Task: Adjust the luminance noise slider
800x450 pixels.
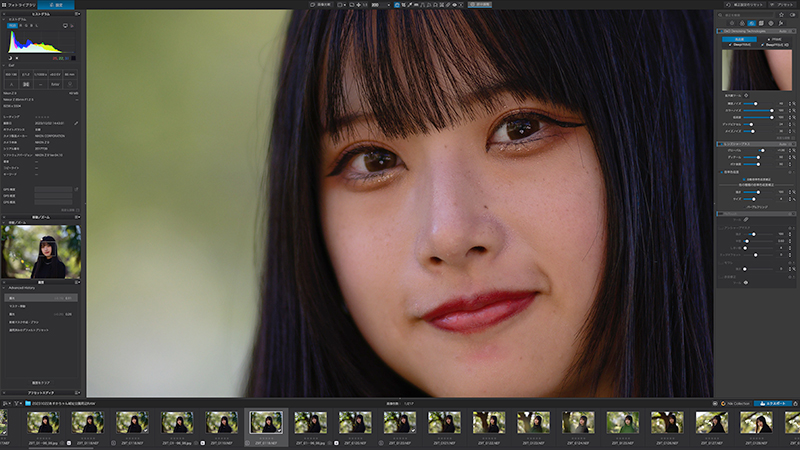Action: (x=758, y=104)
